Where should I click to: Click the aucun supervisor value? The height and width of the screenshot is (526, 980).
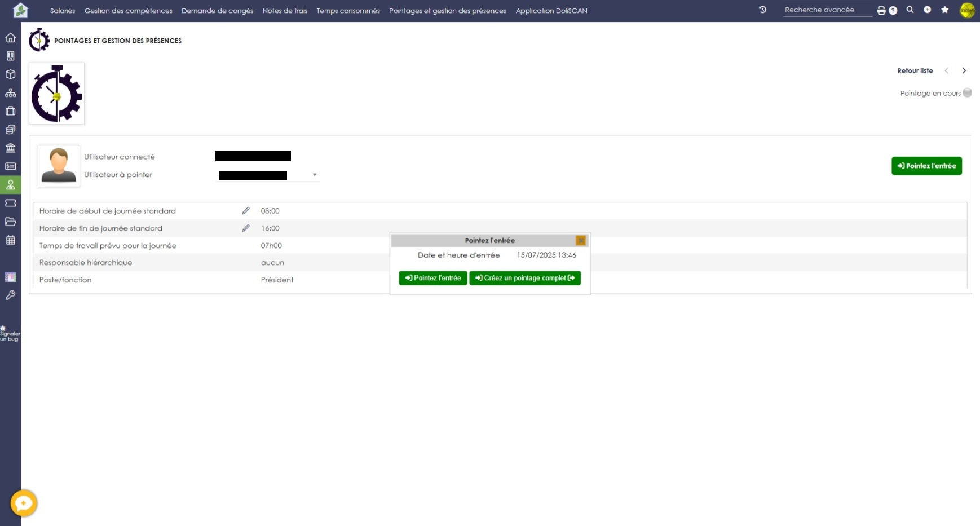tap(272, 263)
